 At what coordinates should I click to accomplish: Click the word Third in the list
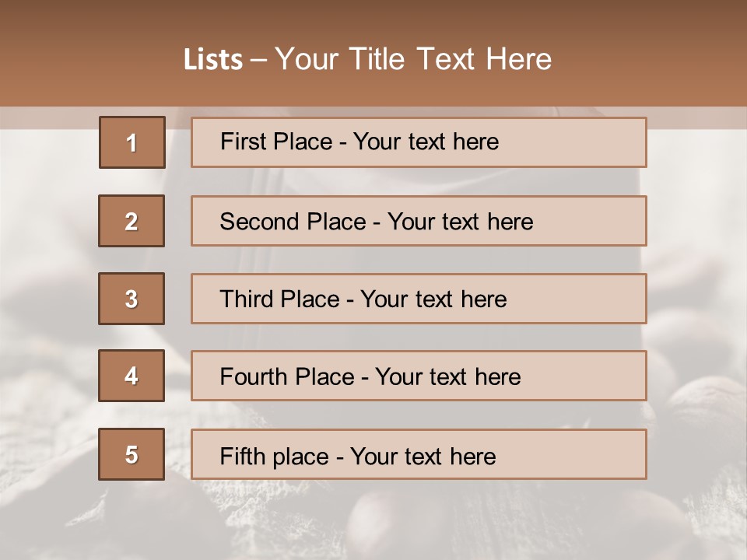coord(243,299)
